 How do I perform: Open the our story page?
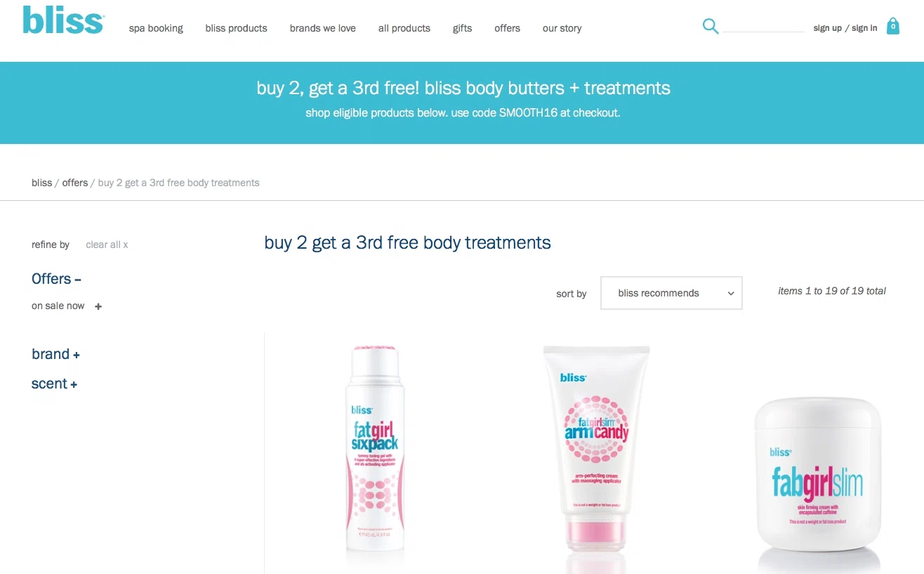562,29
